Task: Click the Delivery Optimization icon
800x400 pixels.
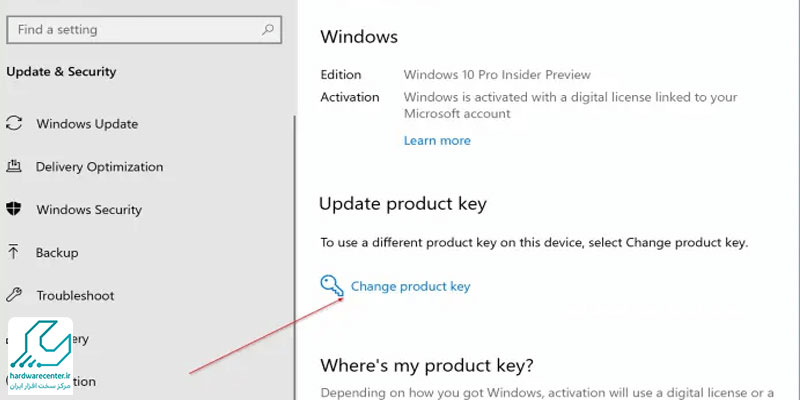Action: (x=14, y=166)
